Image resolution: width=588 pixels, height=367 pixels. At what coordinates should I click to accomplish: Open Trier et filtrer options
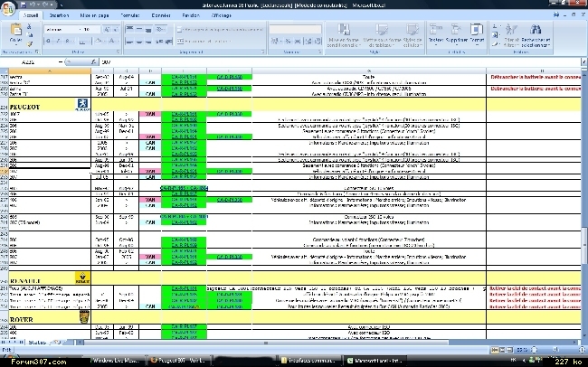[x=511, y=35]
